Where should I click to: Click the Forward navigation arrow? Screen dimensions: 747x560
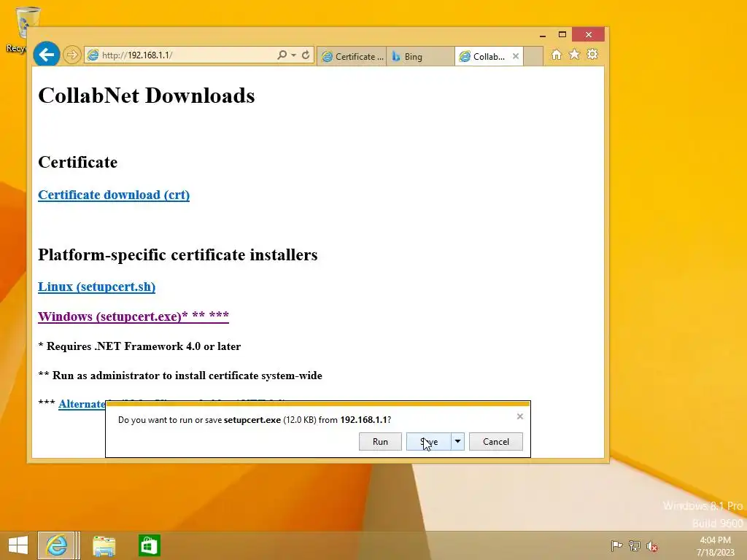72,55
